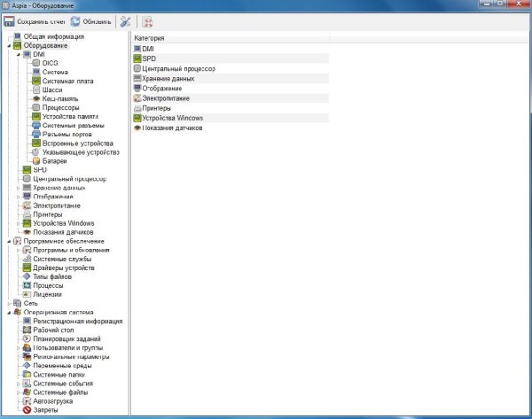Select the BIOS chip icon in tree
Image resolution: width=532 pixels, height=419 pixels.
click(x=36, y=63)
